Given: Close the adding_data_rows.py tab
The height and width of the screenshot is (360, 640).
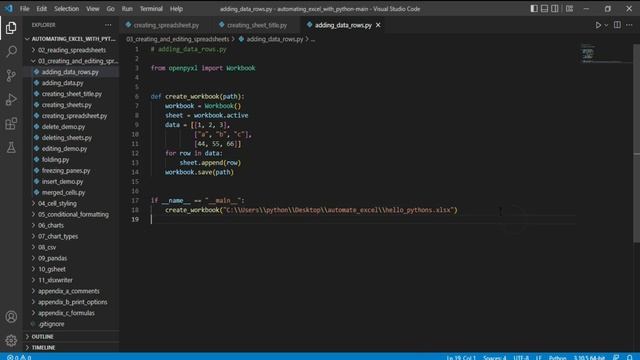Looking at the screenshot, I should [378, 25].
